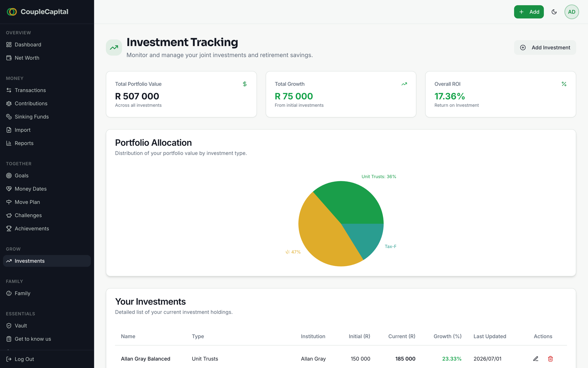Click the 150 000 initial value cell
This screenshot has height=368, width=588.
pos(360,359)
